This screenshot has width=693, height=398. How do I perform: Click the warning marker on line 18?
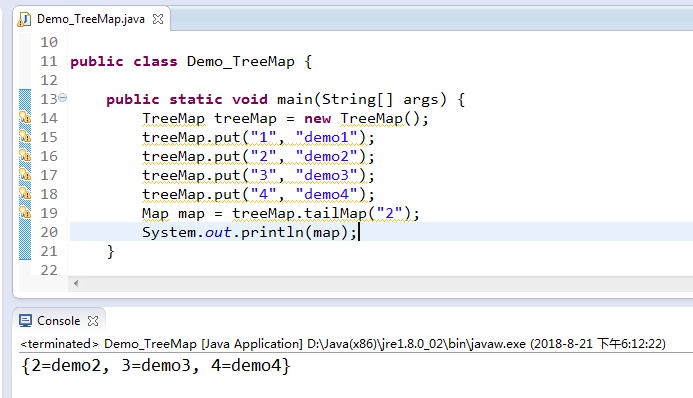pyautogui.click(x=25, y=194)
